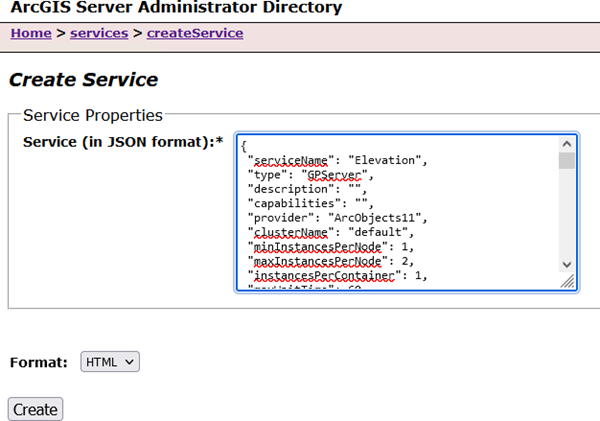Click the Format label
The width and height of the screenshot is (600, 421).
[39, 362]
